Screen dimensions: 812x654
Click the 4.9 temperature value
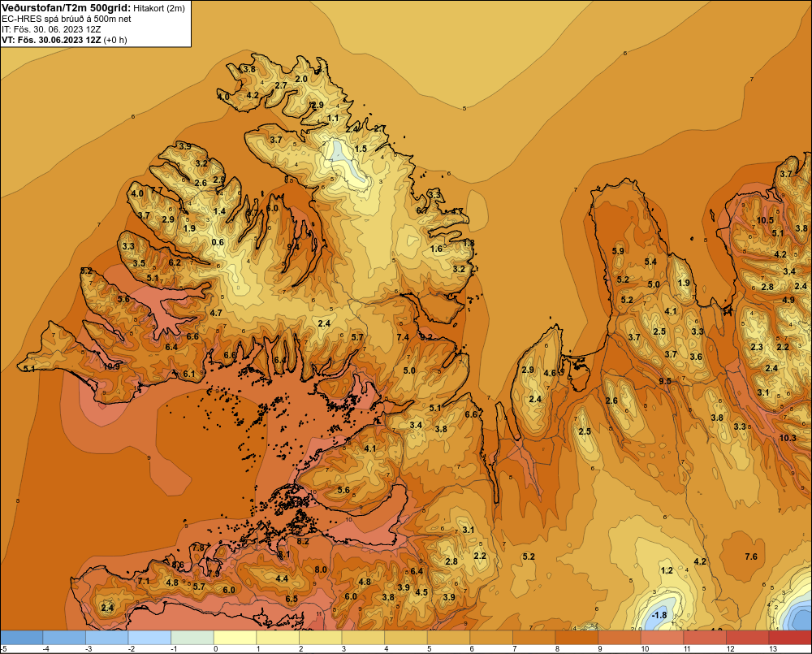point(788,300)
